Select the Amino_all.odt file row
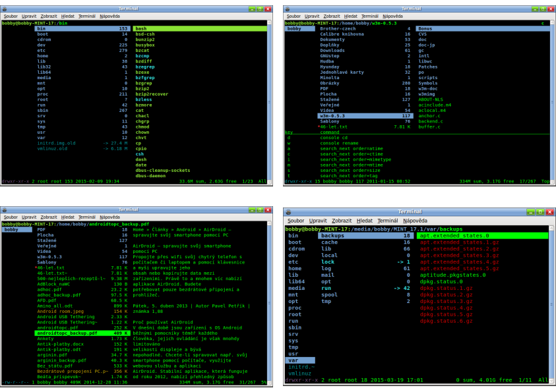 pos(82,306)
